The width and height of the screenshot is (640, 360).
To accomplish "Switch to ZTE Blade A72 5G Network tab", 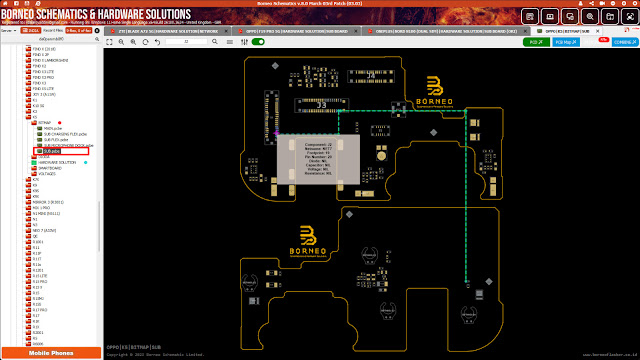I will 168,31.
